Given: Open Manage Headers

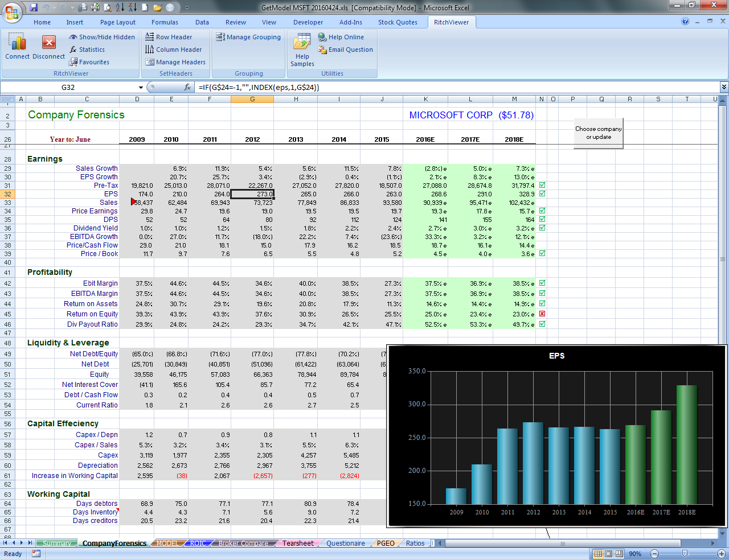Looking at the screenshot, I should click(175, 62).
